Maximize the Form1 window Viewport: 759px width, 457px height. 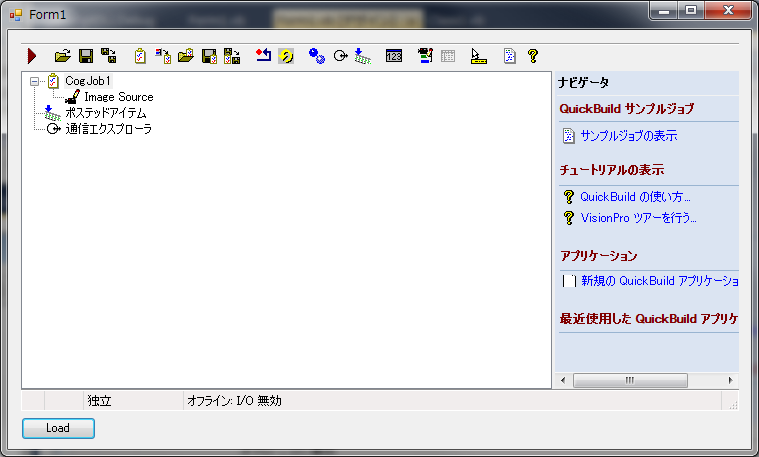[691, 11]
